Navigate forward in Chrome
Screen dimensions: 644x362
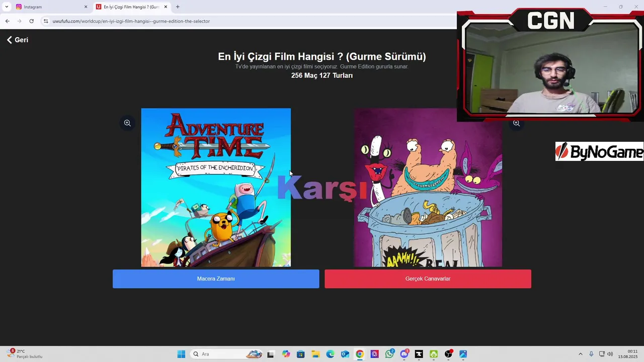[19, 21]
